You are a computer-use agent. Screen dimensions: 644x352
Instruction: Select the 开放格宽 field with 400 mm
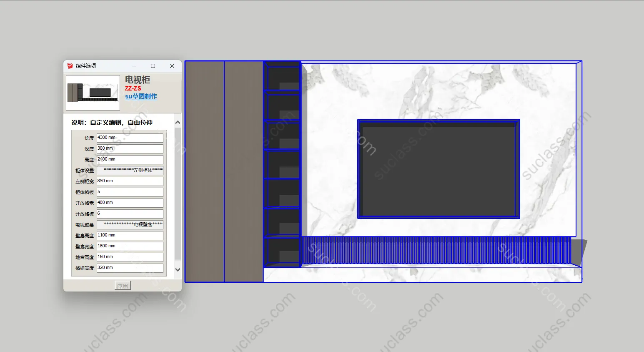tap(130, 203)
